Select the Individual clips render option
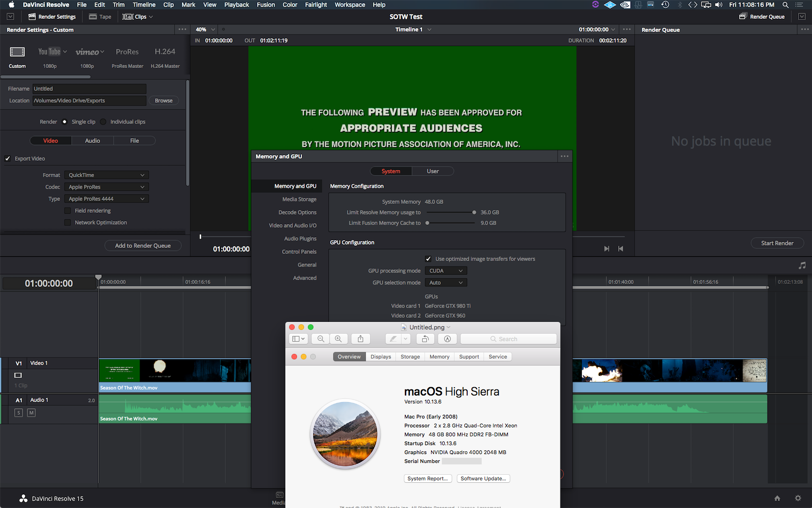 click(x=104, y=122)
